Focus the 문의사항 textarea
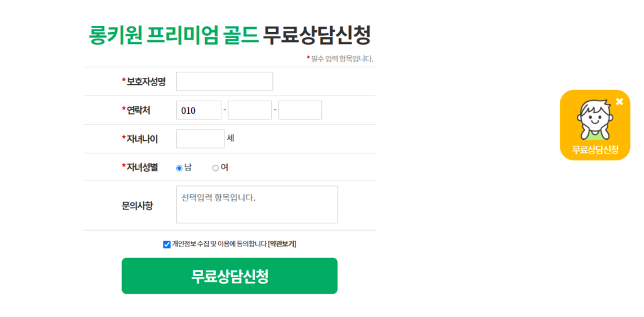This screenshot has width=644, height=317. tap(257, 204)
